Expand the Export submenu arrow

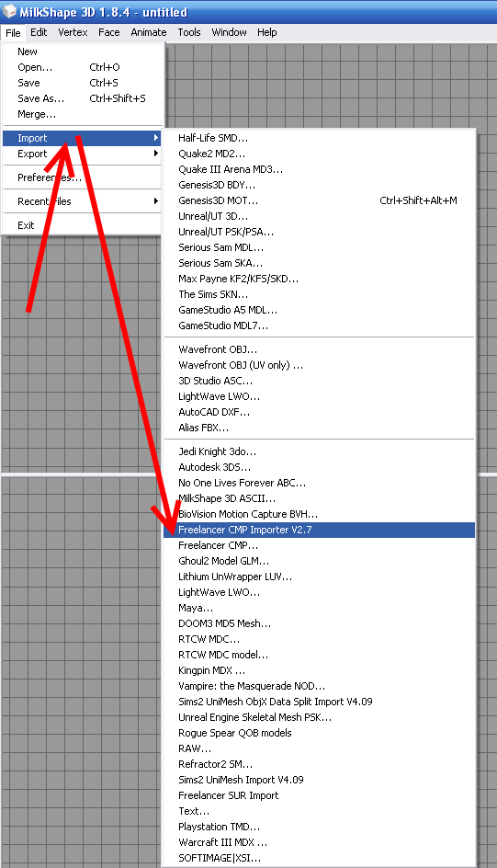pyautogui.click(x=156, y=154)
